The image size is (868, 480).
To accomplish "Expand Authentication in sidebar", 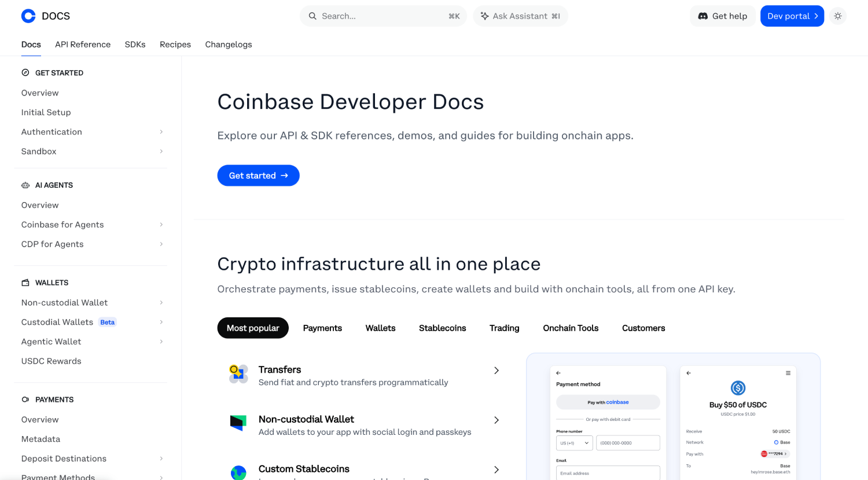I will click(x=161, y=132).
